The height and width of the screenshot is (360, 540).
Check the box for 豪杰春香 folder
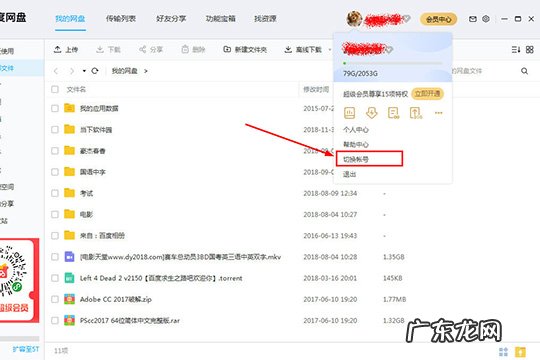coord(55,151)
